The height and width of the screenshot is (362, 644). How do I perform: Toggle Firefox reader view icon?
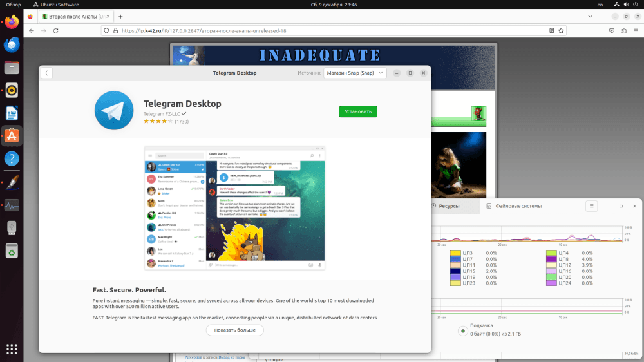pyautogui.click(x=552, y=31)
